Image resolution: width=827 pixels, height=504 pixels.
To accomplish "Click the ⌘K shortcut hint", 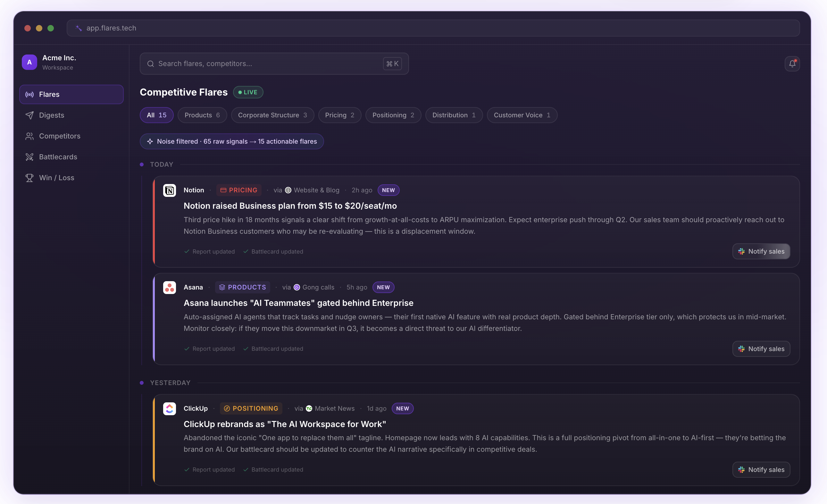I will click(392, 63).
